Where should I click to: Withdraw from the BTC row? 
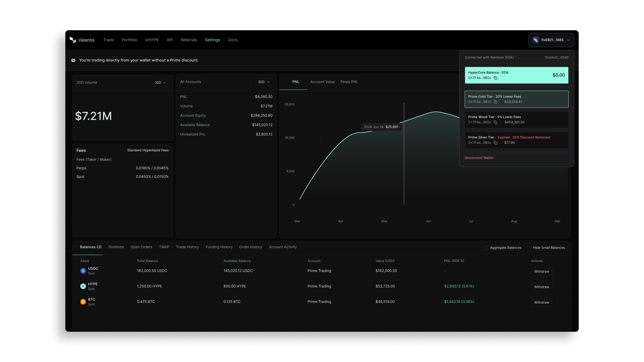pos(542,302)
